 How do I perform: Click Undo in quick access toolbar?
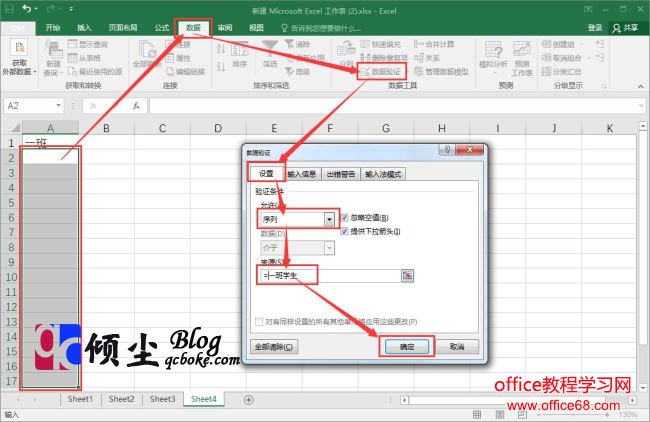coord(27,9)
